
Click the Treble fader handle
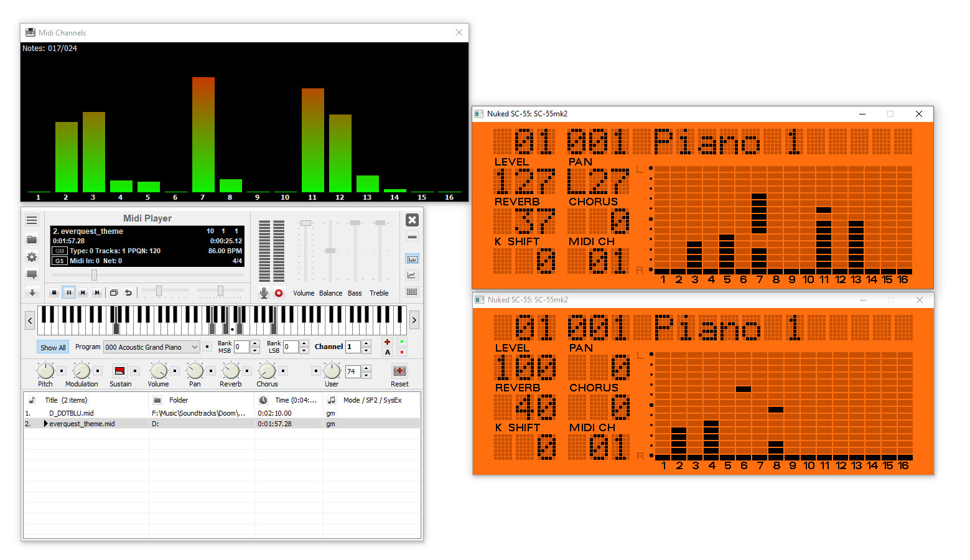[x=380, y=223]
